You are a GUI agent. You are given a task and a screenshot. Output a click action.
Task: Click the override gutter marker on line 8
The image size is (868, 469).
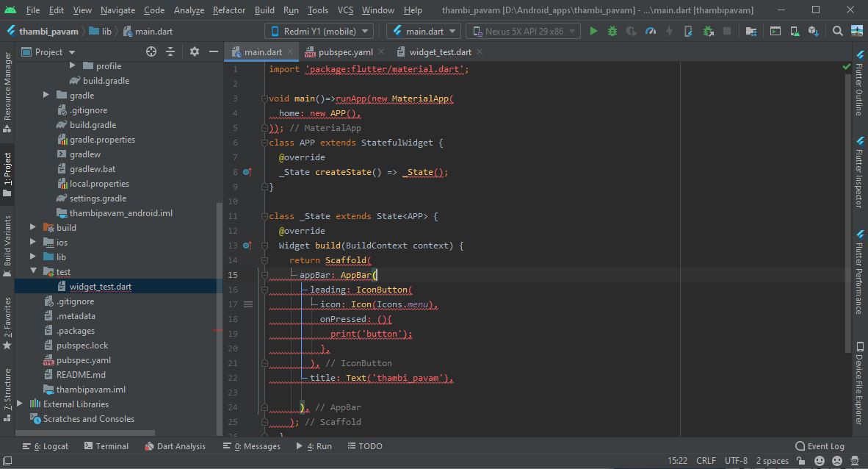(x=247, y=172)
